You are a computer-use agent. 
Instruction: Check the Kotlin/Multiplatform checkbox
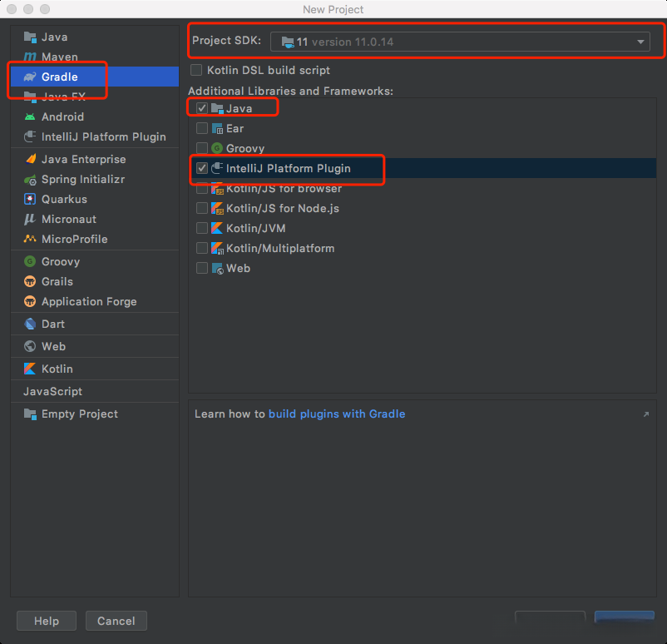202,248
